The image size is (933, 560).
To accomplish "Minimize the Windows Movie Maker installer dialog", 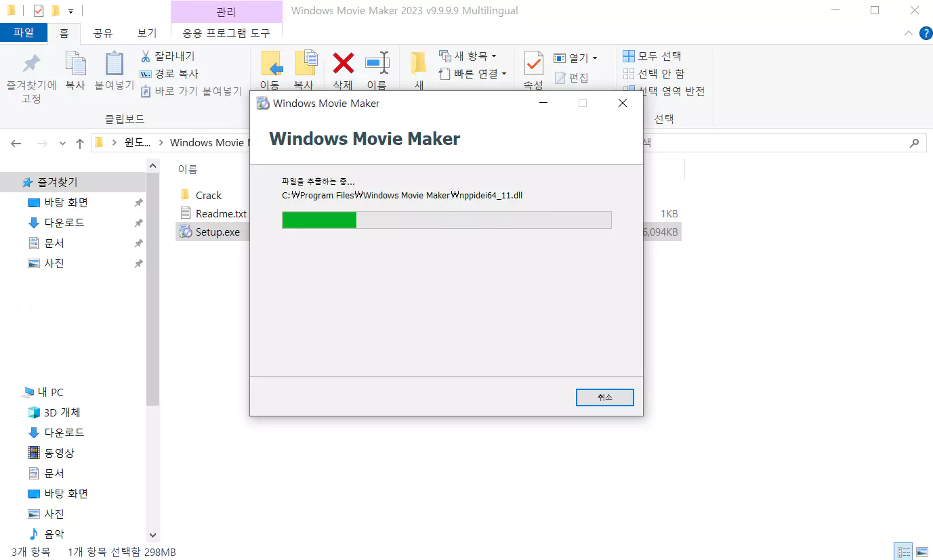I will point(543,103).
